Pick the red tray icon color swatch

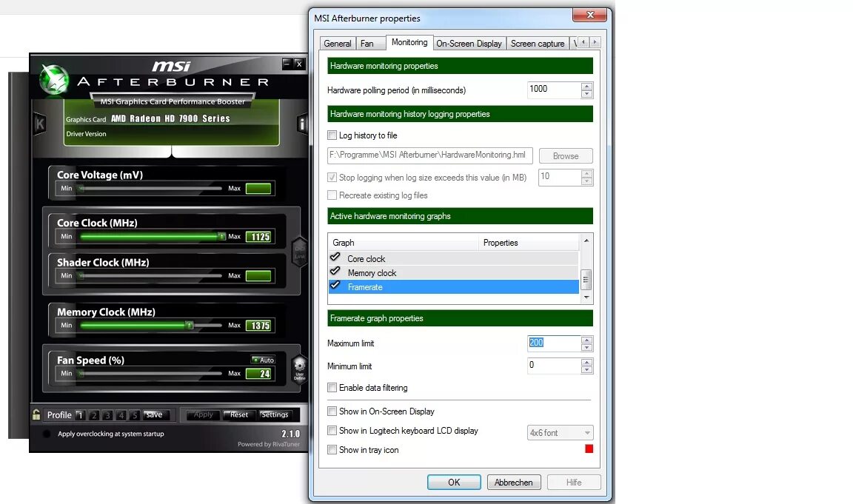pos(589,449)
